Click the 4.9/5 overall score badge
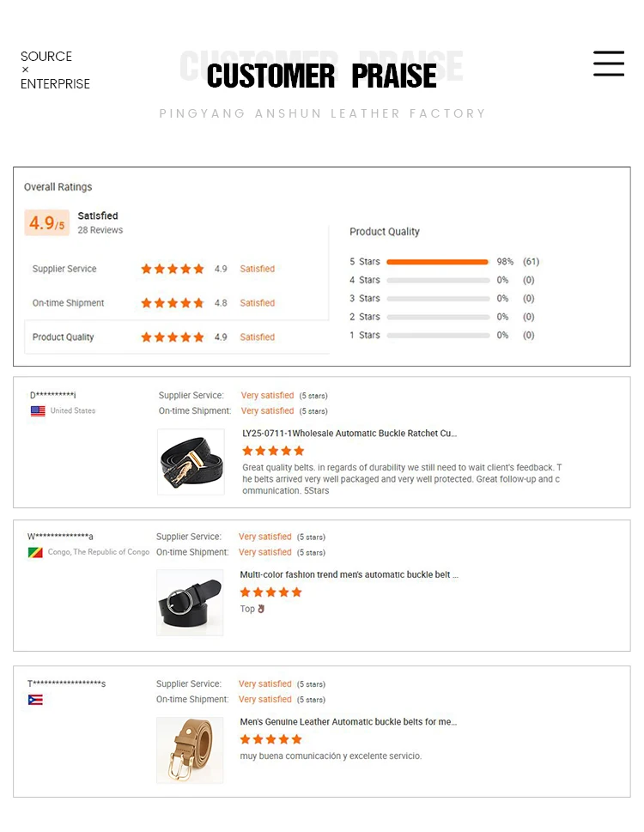Viewport: 644px width, 832px height. (46, 222)
